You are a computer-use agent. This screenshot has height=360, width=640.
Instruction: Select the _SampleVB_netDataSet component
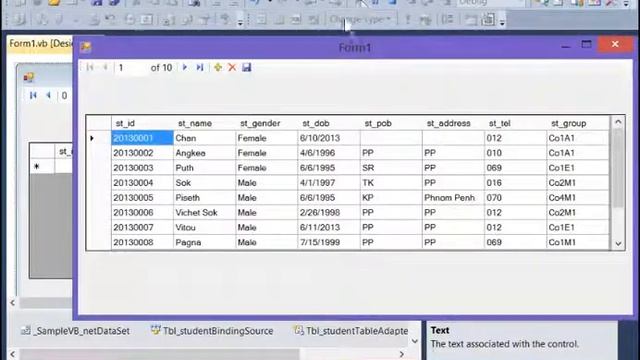75,331
